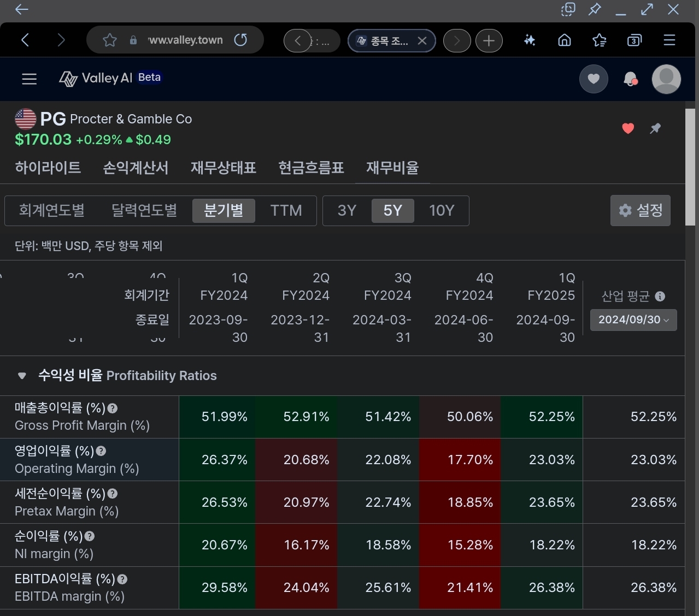Switch to the 현금흐름표 tab

click(x=311, y=168)
